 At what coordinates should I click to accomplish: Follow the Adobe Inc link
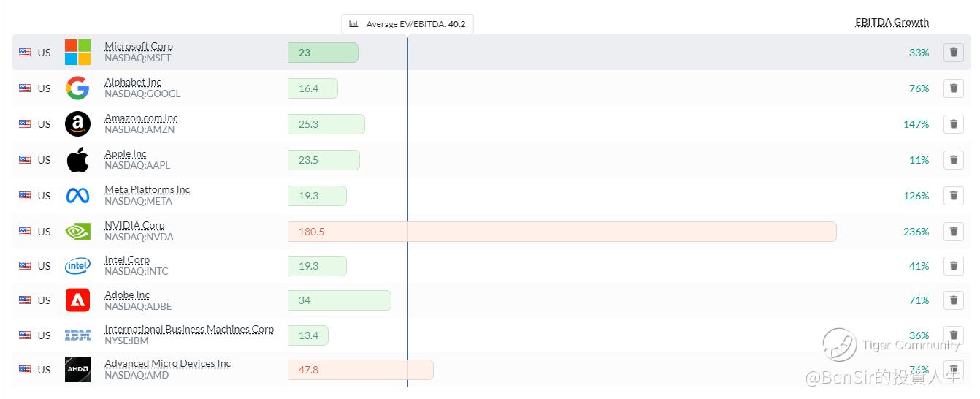tap(127, 295)
